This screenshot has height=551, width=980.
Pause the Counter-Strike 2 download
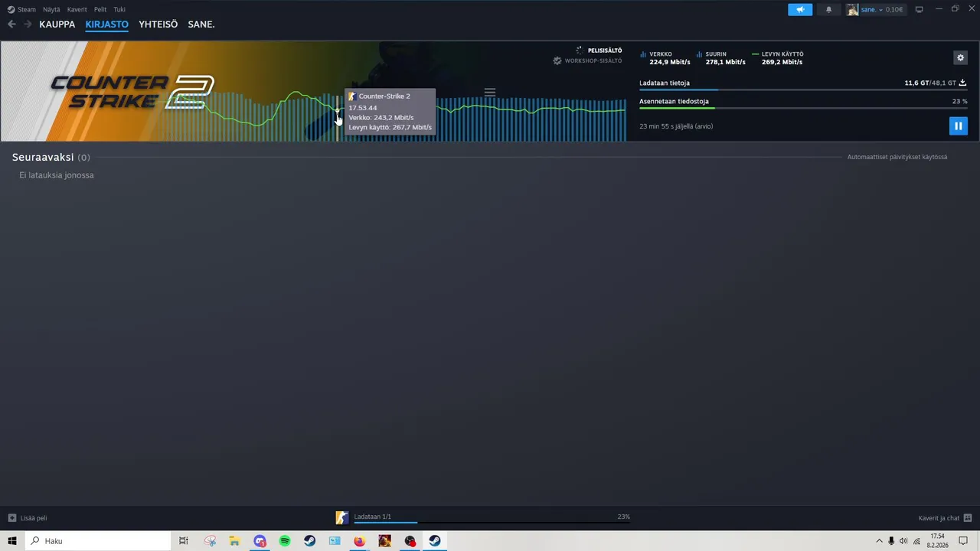[x=958, y=126]
